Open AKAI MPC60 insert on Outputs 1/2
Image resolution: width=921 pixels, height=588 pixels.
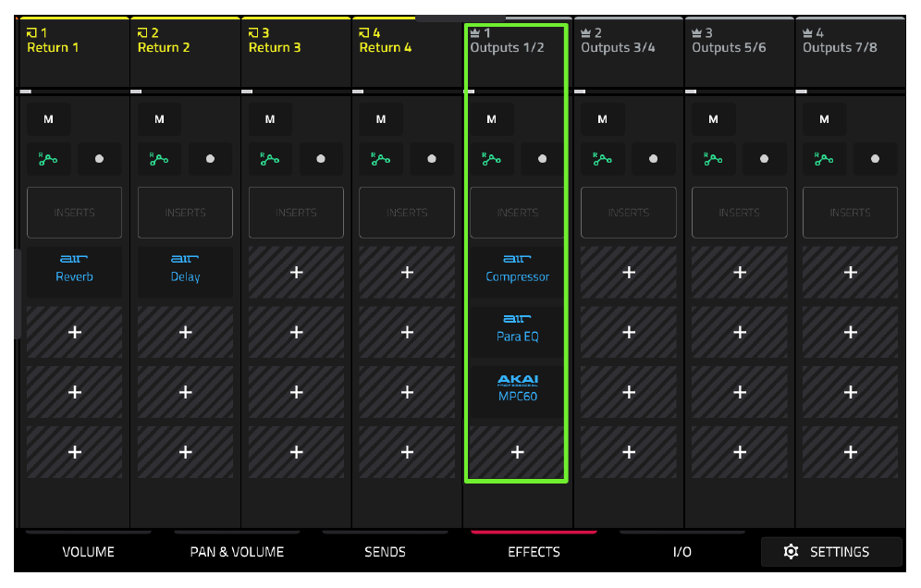click(518, 392)
